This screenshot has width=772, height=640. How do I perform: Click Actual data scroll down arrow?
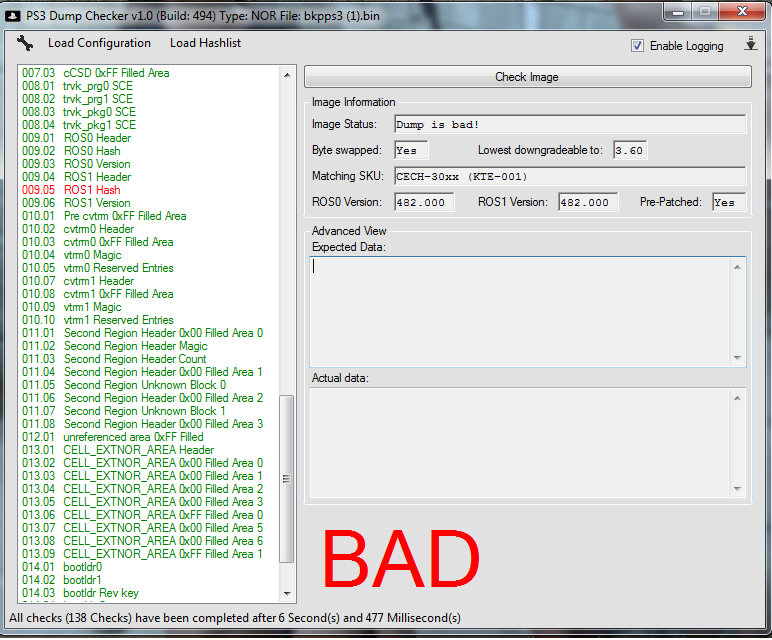[737, 488]
